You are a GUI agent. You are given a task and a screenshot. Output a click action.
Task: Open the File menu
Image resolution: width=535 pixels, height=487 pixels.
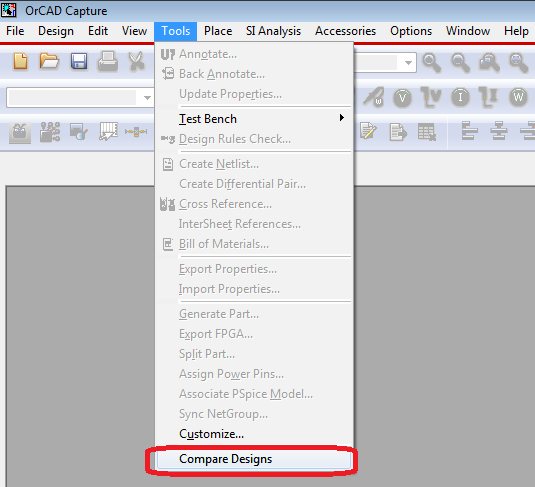pos(15,31)
